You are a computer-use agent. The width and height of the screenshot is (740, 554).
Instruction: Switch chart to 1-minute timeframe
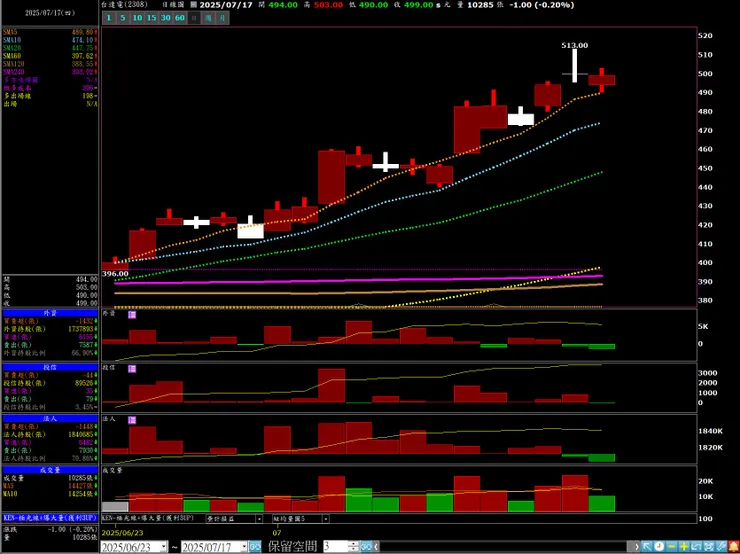pyautogui.click(x=109, y=18)
